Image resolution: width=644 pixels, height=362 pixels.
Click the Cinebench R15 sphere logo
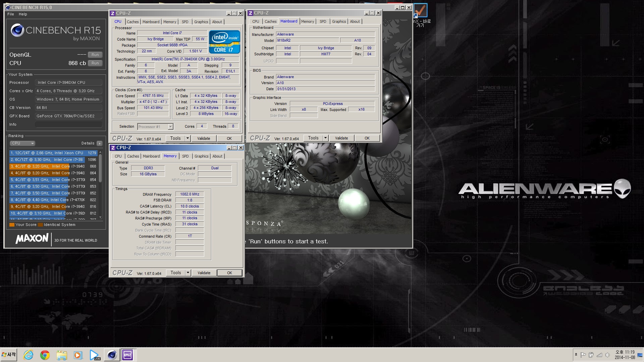tap(17, 31)
